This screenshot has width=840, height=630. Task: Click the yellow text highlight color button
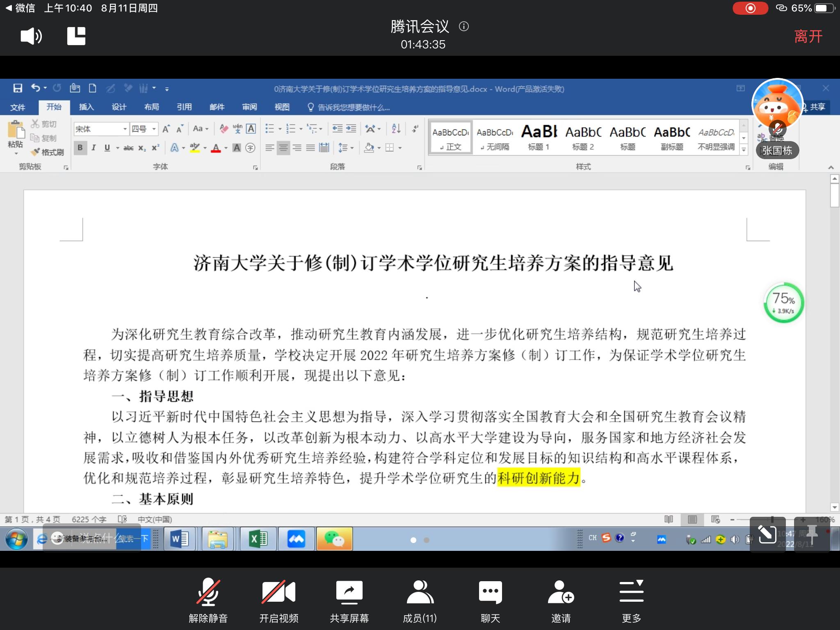195,148
